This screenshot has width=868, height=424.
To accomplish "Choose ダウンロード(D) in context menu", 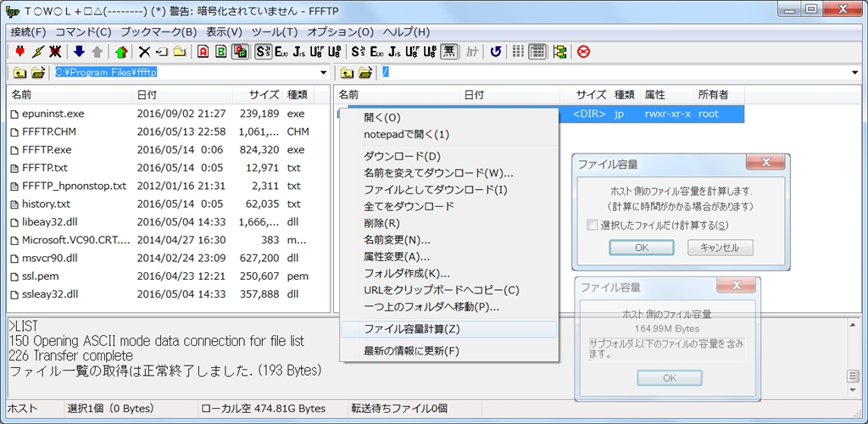I will 449,156.
